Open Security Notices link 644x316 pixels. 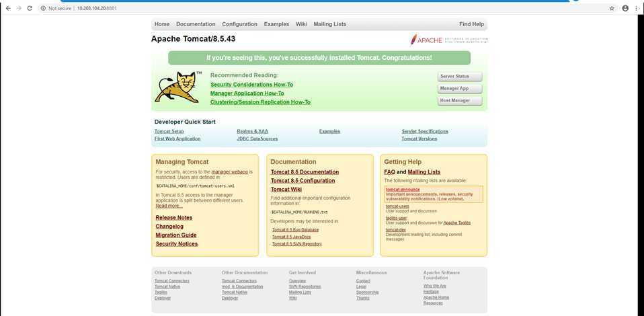click(x=177, y=243)
